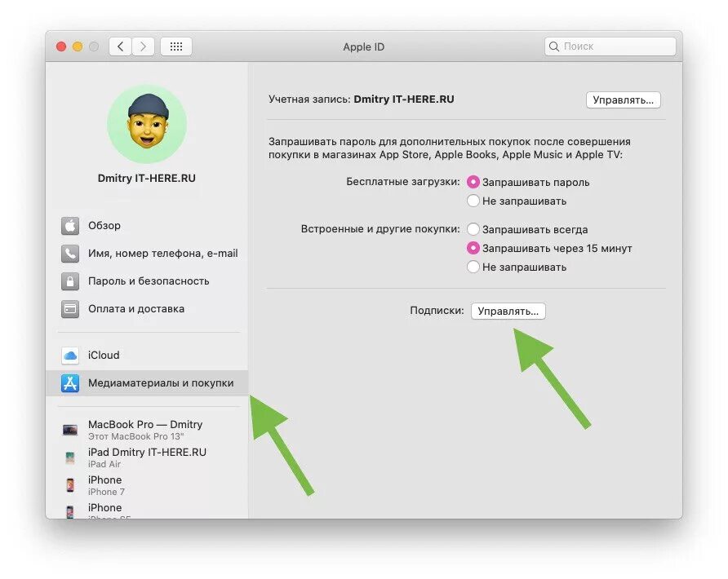Image resolution: width=728 pixels, height=579 pixels.
Task: Select Запрашивать пароль for free downloads
Action: tap(473, 183)
